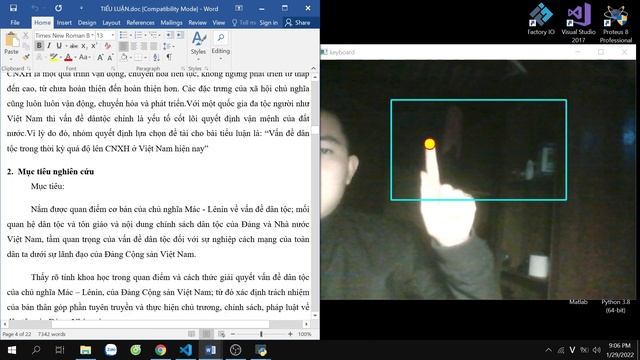This screenshot has height=360, width=640.
Task: Switch to Read Mode view icon
Action: click(191, 334)
